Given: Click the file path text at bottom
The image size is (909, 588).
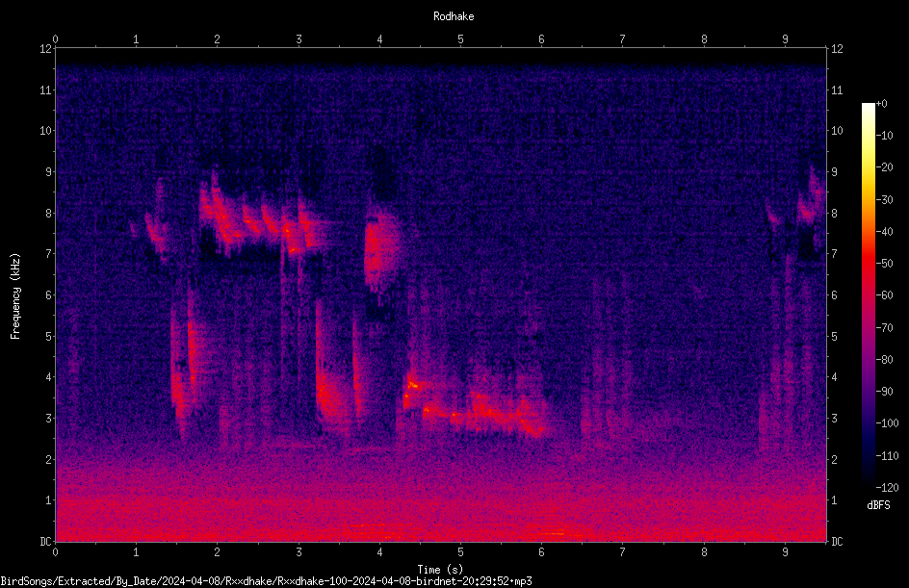Looking at the screenshot, I should 266,581.
